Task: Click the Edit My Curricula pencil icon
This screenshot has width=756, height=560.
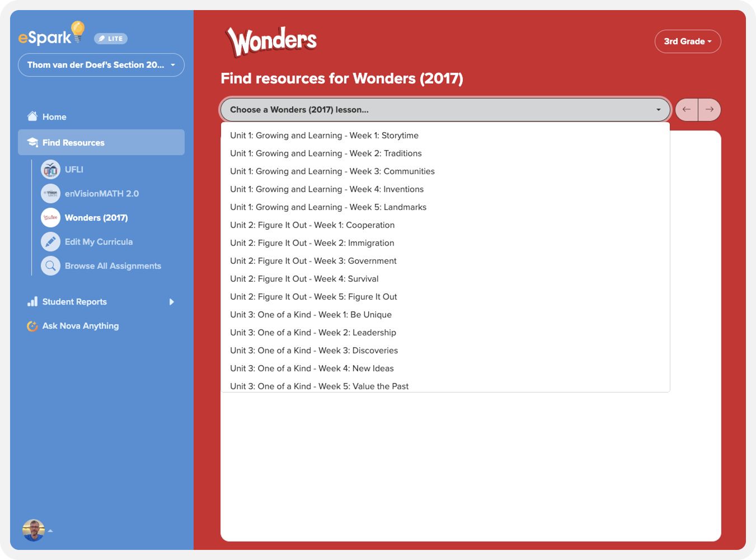Action: coord(50,241)
